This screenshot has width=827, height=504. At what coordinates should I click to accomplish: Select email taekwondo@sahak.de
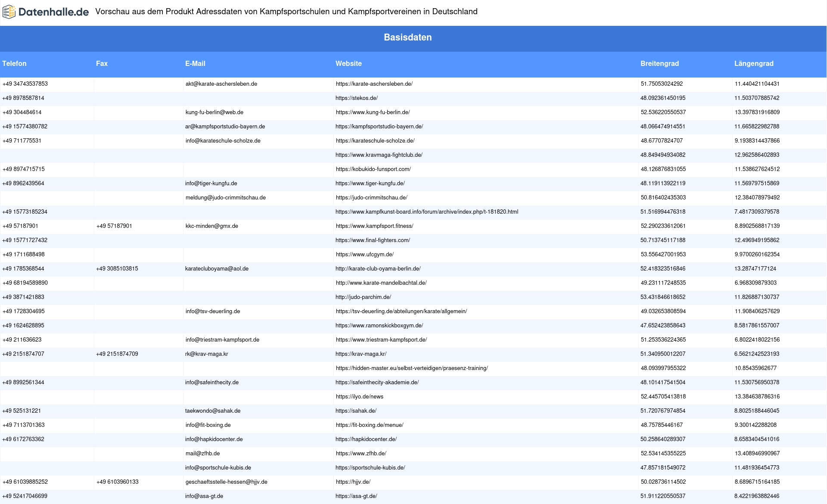pos(213,411)
